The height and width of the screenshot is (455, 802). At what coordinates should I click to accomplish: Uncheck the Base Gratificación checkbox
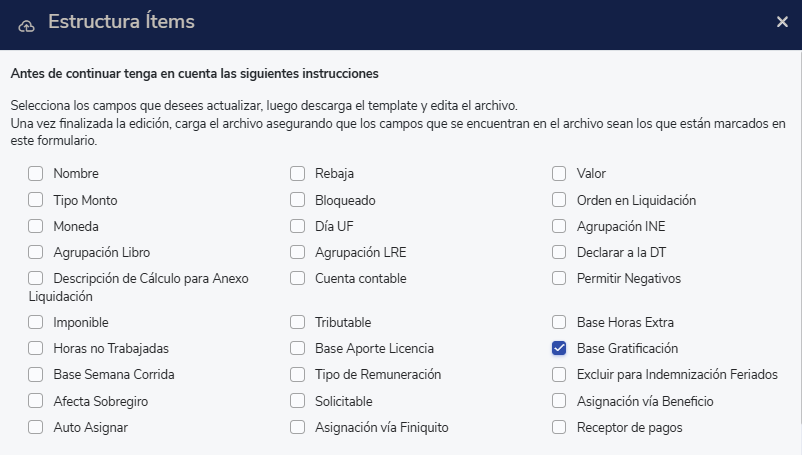[x=559, y=349]
